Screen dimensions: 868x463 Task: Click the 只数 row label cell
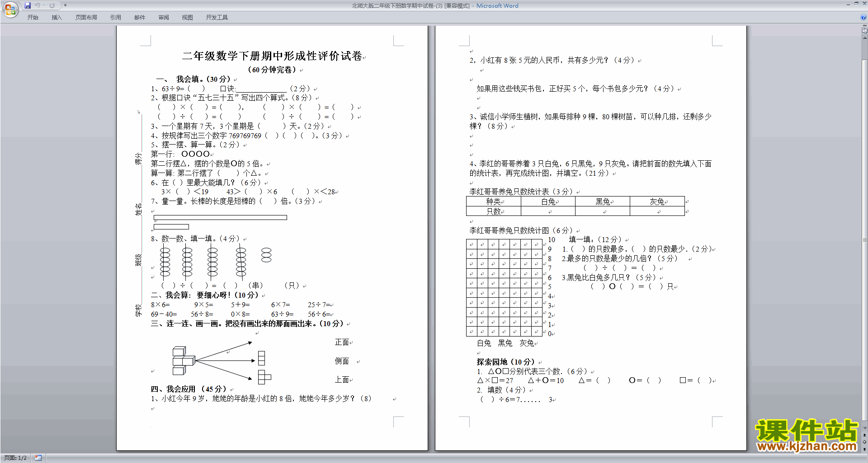click(494, 211)
